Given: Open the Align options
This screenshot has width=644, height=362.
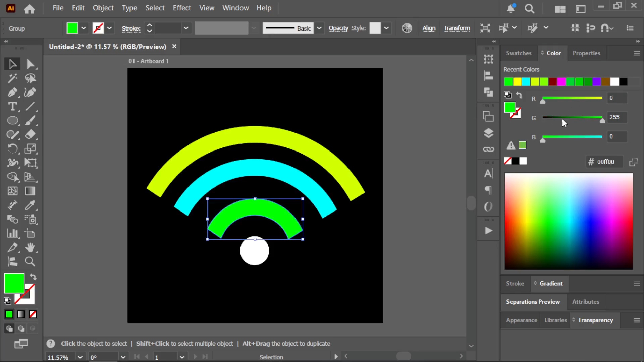Looking at the screenshot, I should pyautogui.click(x=429, y=28).
